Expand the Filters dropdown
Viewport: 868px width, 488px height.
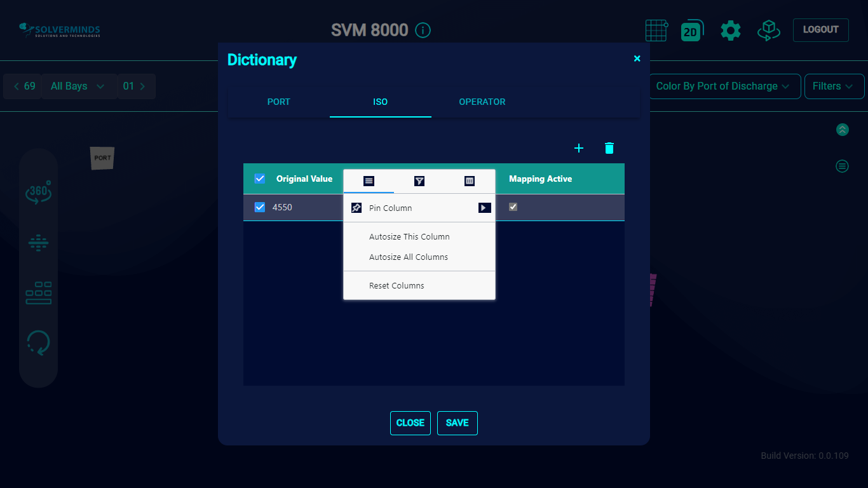[x=834, y=86]
